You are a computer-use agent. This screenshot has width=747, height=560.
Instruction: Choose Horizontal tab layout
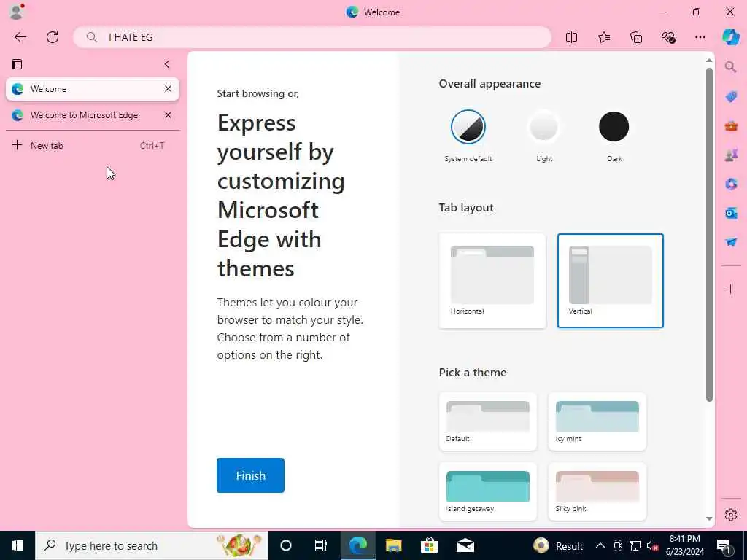point(492,281)
